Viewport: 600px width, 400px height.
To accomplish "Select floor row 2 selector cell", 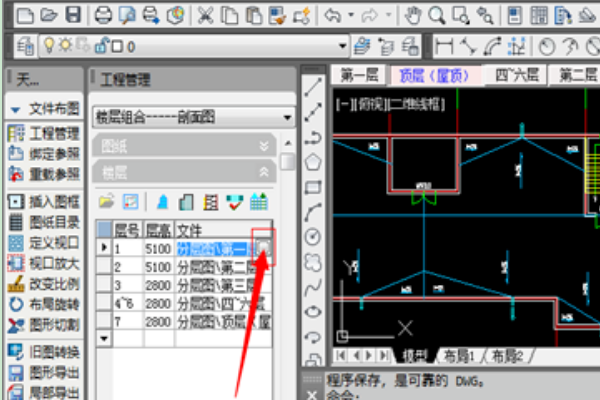I will click(x=104, y=266).
